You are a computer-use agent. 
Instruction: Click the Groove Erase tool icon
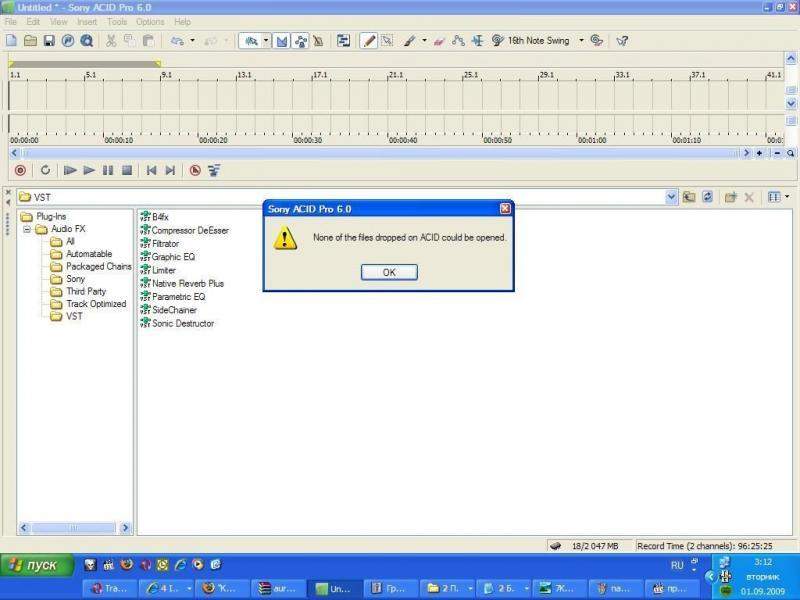coord(596,41)
